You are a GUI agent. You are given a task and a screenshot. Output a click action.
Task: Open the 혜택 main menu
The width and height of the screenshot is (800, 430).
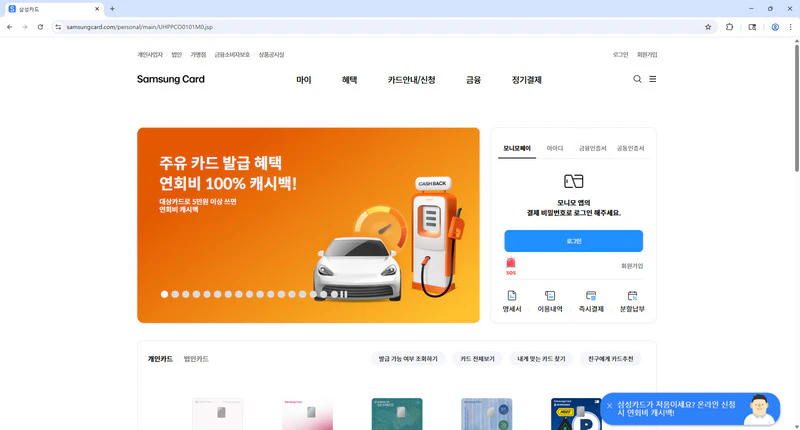point(349,80)
